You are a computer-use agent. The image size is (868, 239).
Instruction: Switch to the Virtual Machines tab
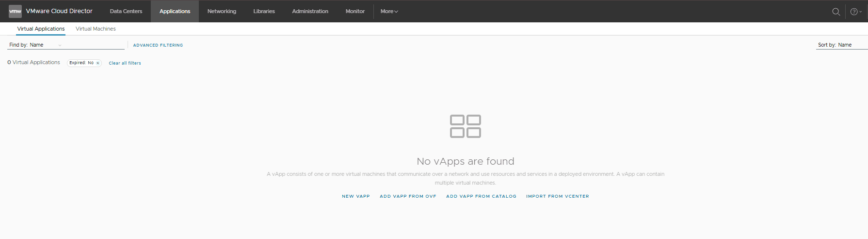(96, 29)
